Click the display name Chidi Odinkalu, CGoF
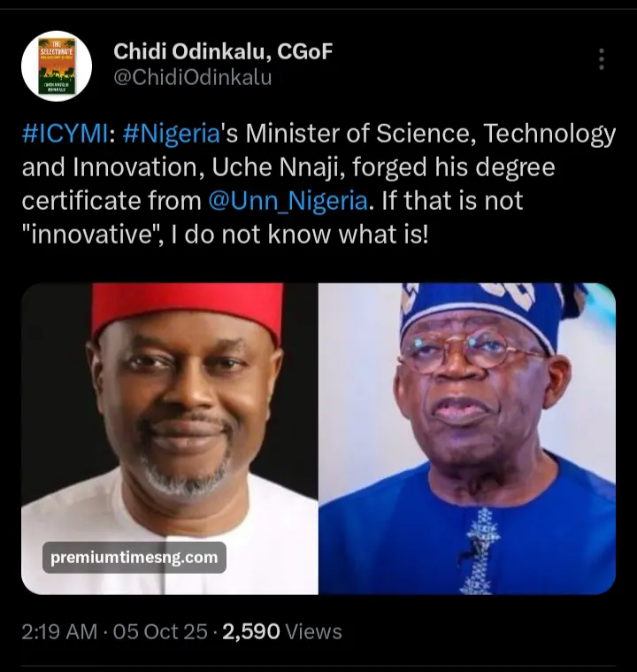This screenshot has height=672, width=637. [x=223, y=51]
